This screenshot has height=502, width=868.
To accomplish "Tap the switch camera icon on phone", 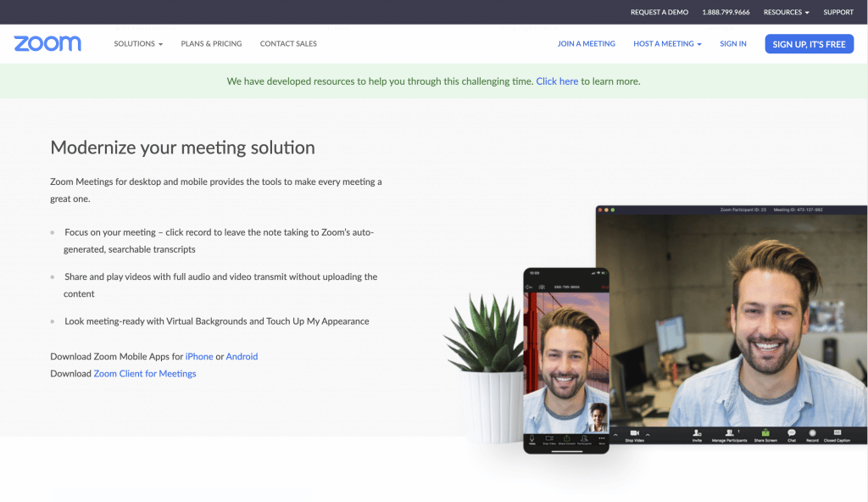I will click(542, 287).
